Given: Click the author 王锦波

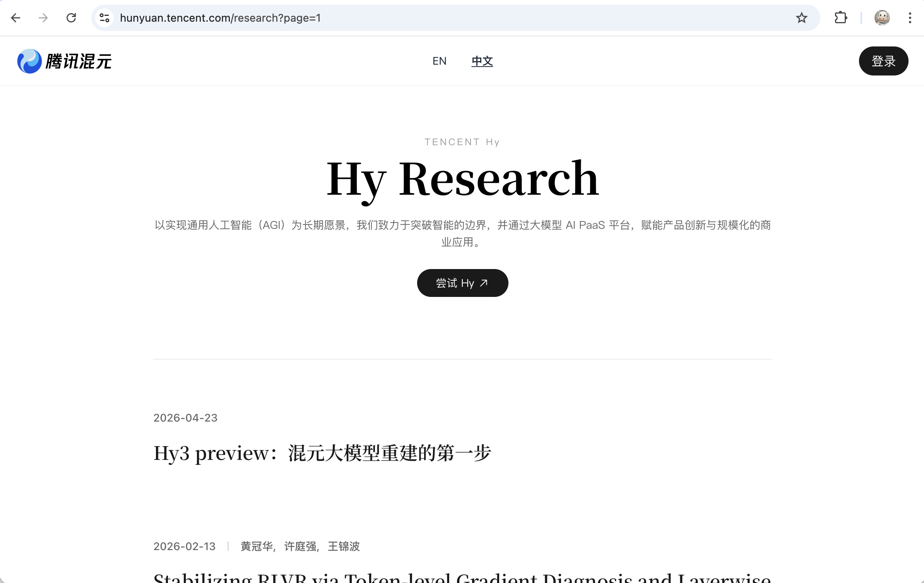Looking at the screenshot, I should [344, 546].
